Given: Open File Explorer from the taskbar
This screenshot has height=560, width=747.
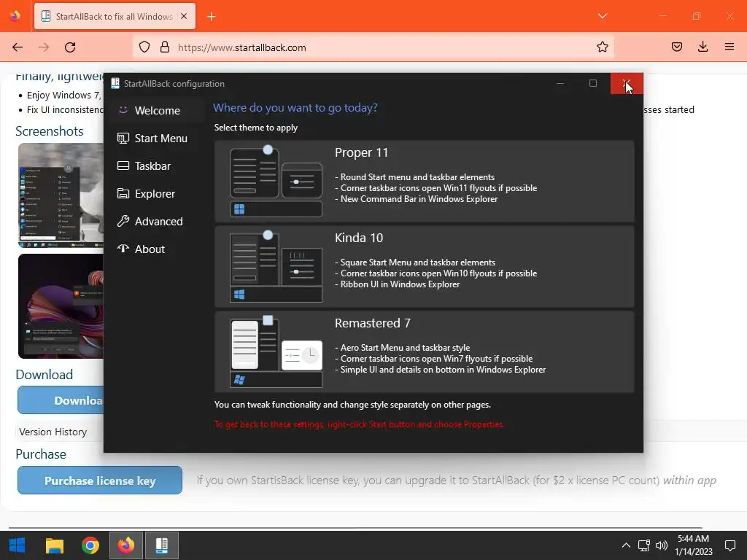Looking at the screenshot, I should pyautogui.click(x=54, y=545).
